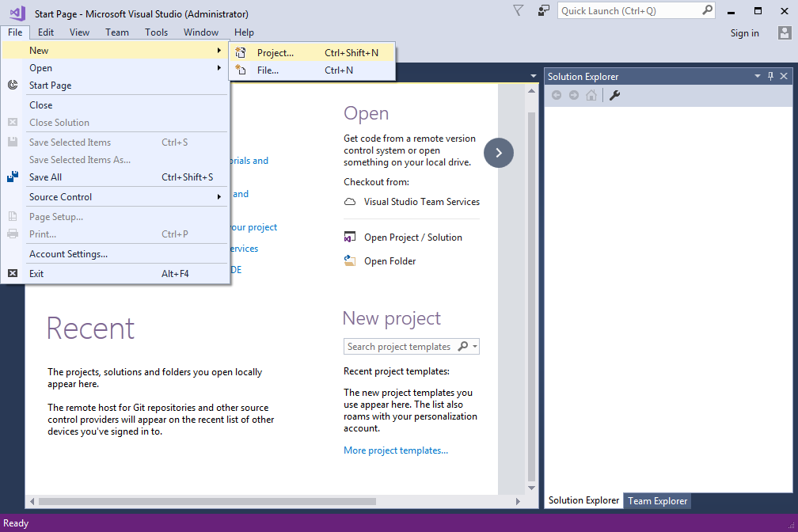Click the Search project templates field
798x532 pixels.
tap(411, 347)
